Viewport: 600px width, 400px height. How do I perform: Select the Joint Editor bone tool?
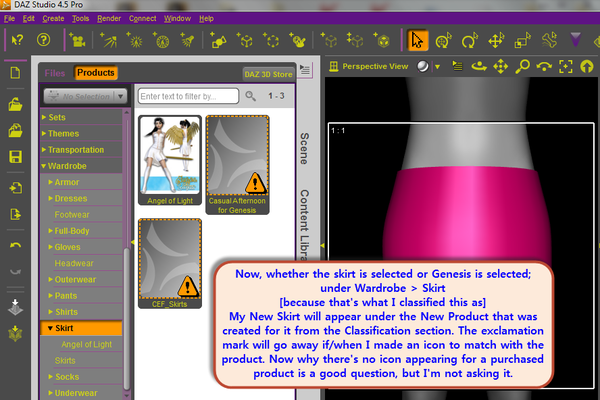pos(549,40)
